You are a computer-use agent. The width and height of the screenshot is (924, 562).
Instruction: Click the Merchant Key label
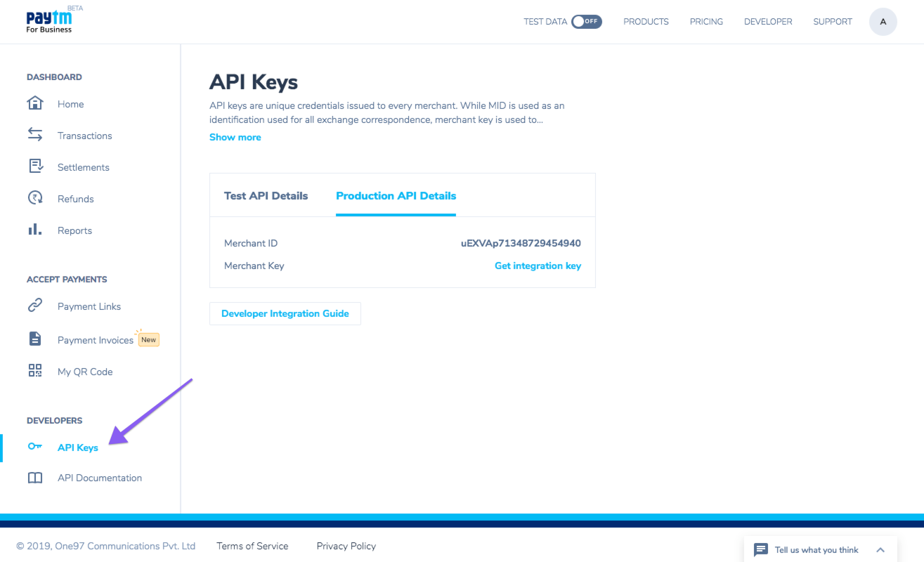coord(254,266)
